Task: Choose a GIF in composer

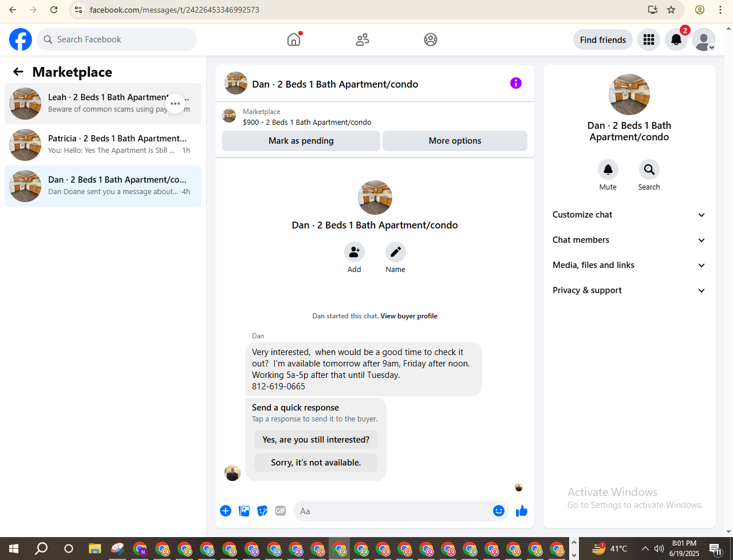Action: coord(281,511)
